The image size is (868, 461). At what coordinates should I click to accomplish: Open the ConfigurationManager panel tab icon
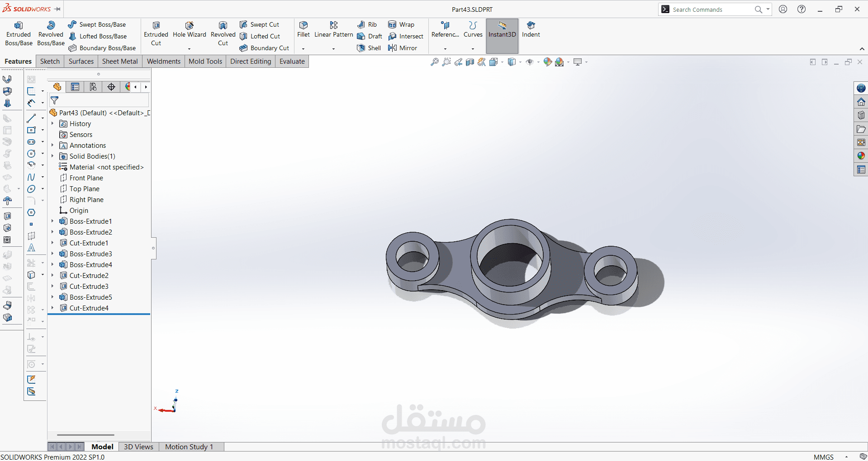click(x=93, y=87)
